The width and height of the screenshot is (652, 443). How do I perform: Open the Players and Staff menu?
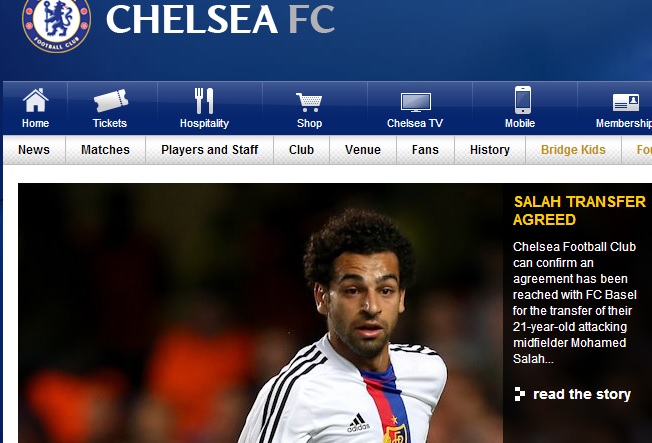tap(210, 150)
